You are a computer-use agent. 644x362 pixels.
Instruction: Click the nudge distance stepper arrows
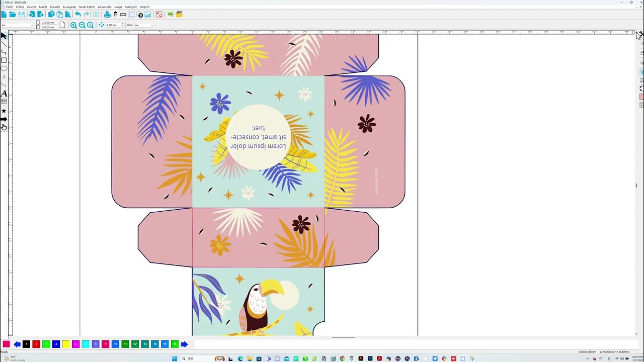123,25
